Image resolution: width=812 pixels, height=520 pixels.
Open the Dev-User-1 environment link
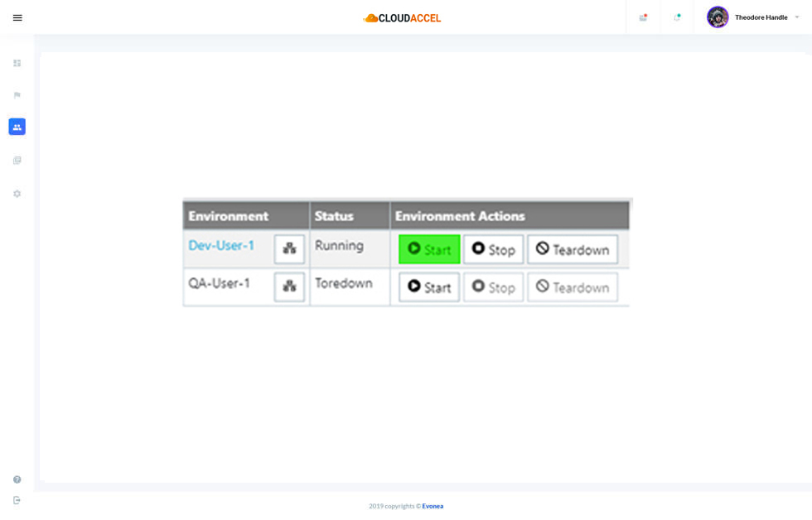click(x=221, y=246)
